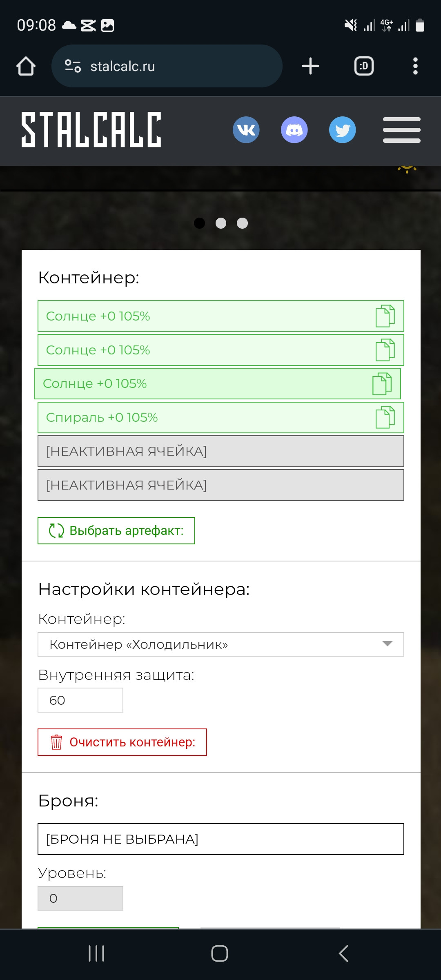Select the Спираль +0 105% slot
This screenshot has width=441, height=980.
(221, 417)
